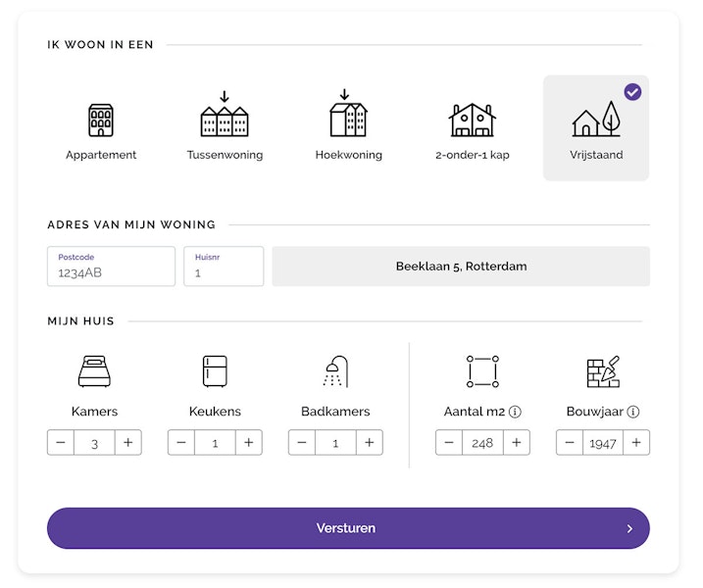
Task: Reduce Badkamers count with minus button
Action: pyautogui.click(x=302, y=442)
